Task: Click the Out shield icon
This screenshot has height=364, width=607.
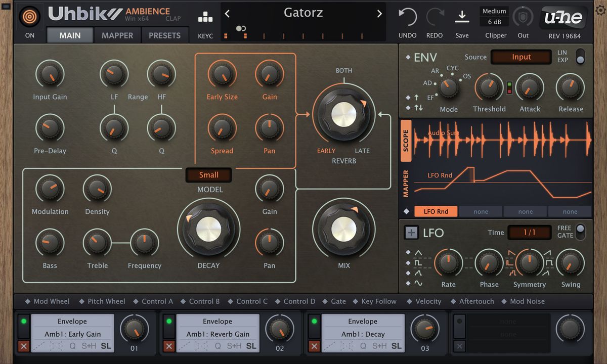Action: (523, 17)
